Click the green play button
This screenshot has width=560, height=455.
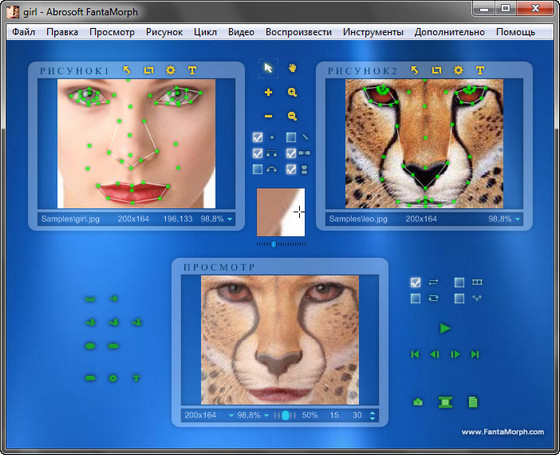tap(445, 328)
